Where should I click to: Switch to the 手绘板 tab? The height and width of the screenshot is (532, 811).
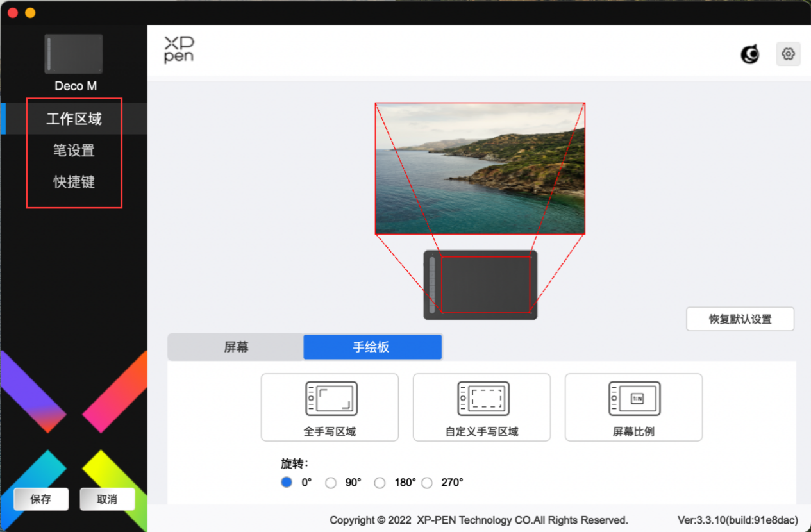372,347
